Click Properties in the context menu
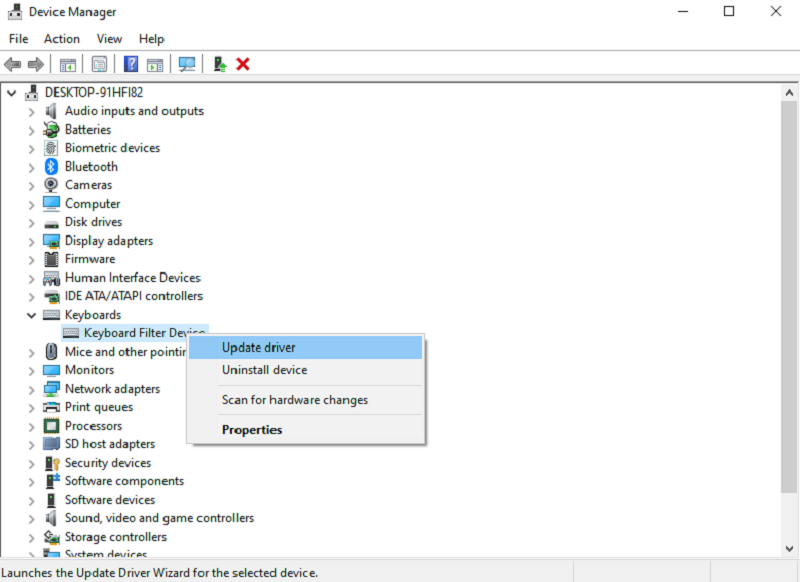Screen dimensions: 800x582 coord(252,430)
